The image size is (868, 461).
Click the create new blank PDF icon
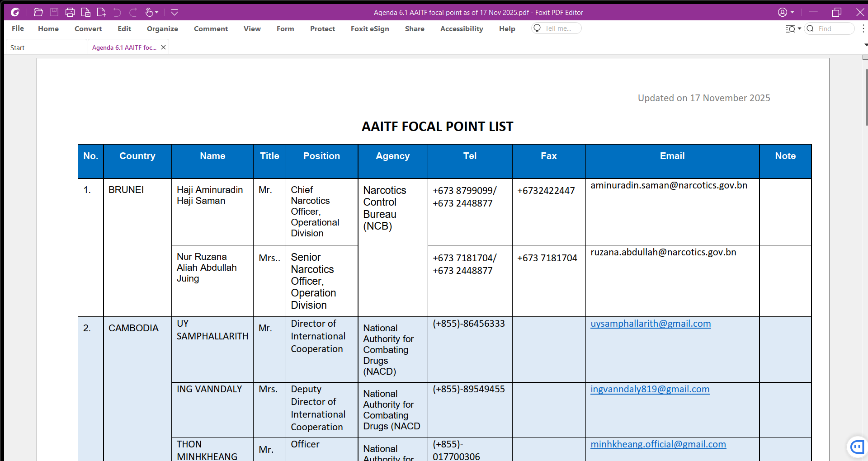click(101, 12)
